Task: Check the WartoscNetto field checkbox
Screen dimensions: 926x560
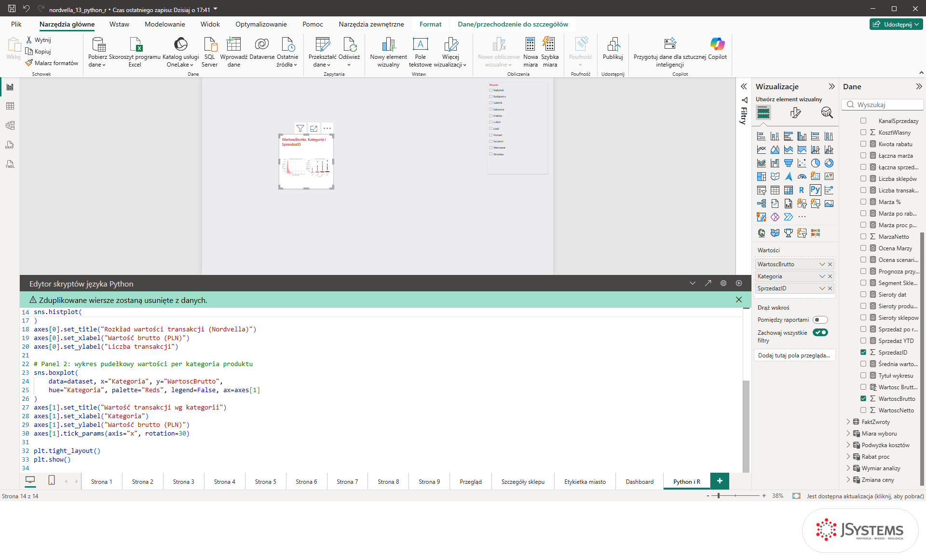Action: (863, 410)
